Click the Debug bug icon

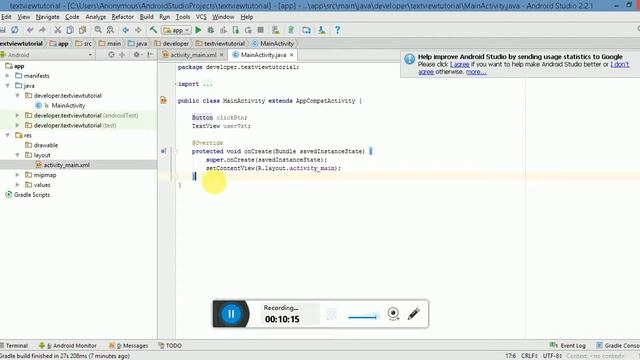[x=211, y=30]
